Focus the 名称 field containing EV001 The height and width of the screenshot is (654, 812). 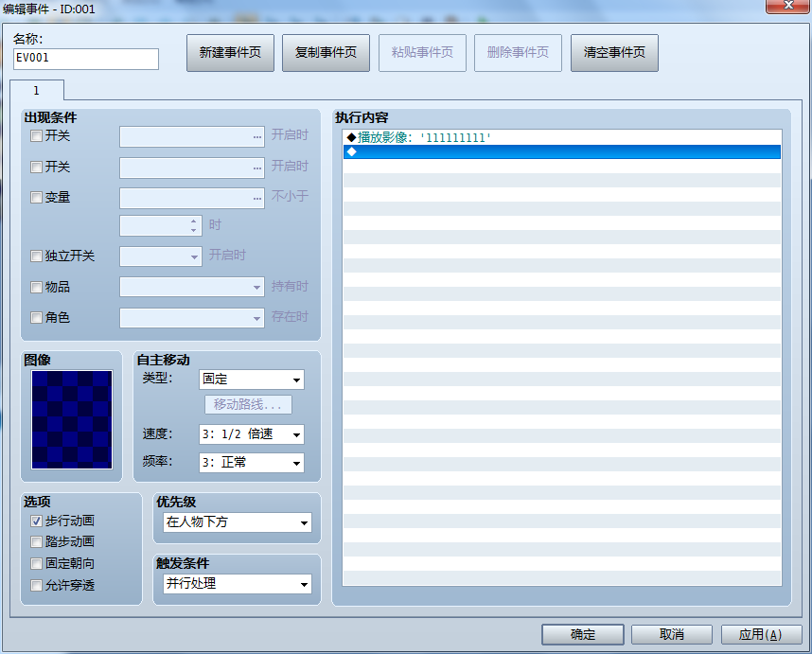pyautogui.click(x=86, y=59)
